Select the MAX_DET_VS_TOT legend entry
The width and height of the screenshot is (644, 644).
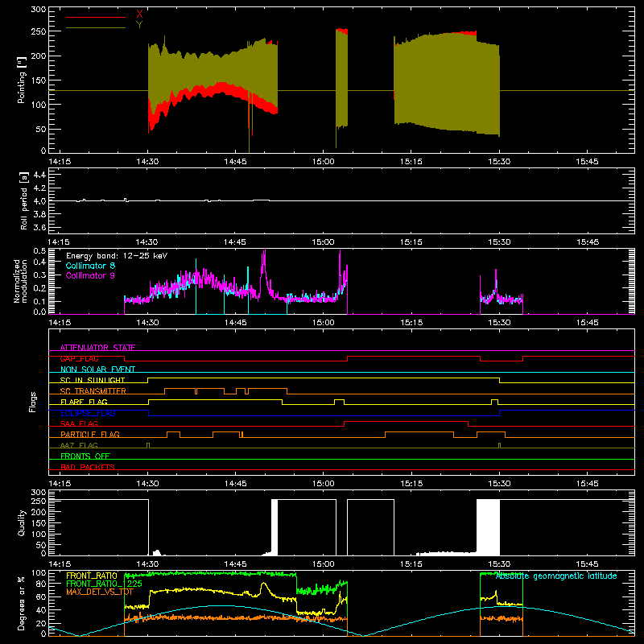[x=100, y=592]
